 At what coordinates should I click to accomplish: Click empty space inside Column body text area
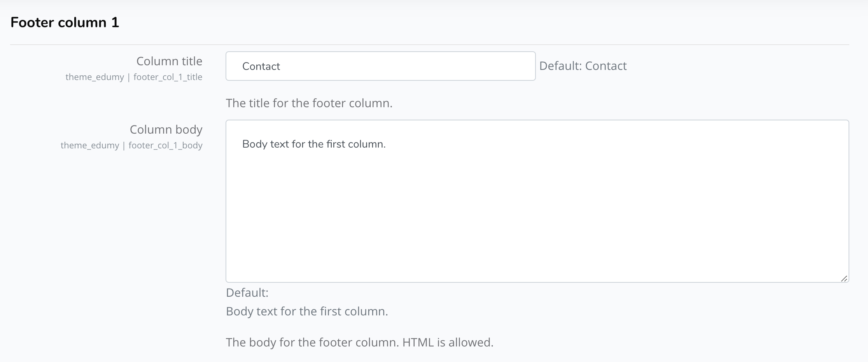(x=537, y=218)
